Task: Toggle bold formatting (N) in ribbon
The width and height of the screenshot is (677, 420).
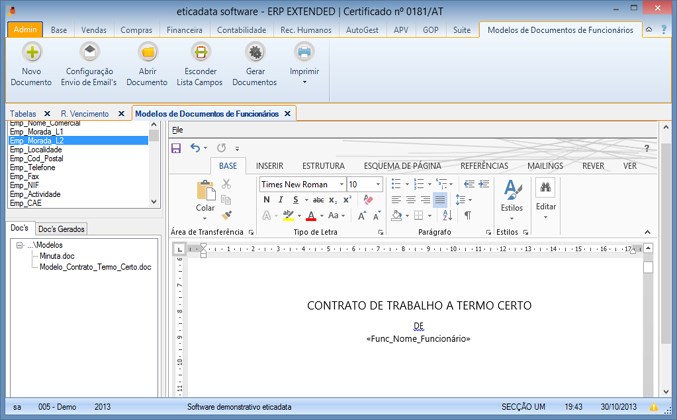Action: (x=267, y=200)
